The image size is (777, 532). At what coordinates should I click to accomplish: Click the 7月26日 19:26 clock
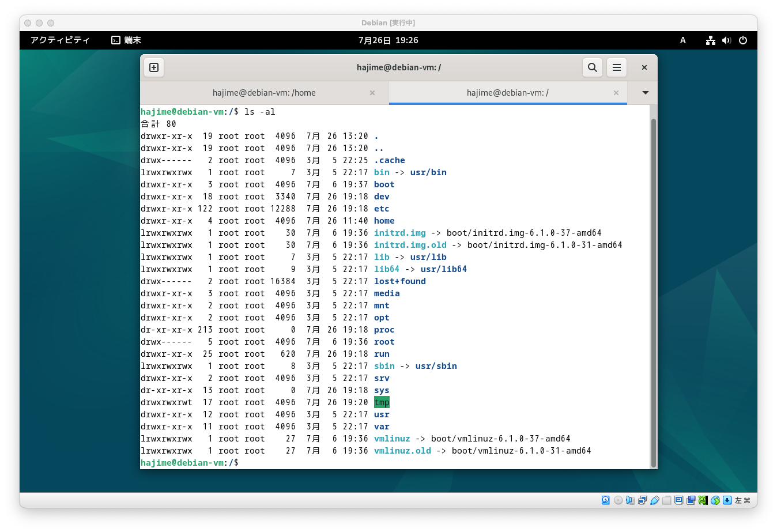(x=388, y=40)
